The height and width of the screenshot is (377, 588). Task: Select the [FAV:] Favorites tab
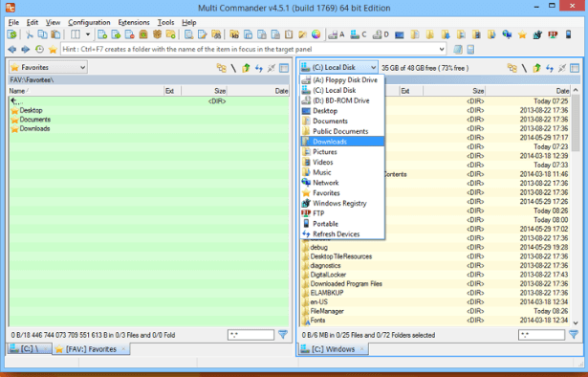coord(91,349)
